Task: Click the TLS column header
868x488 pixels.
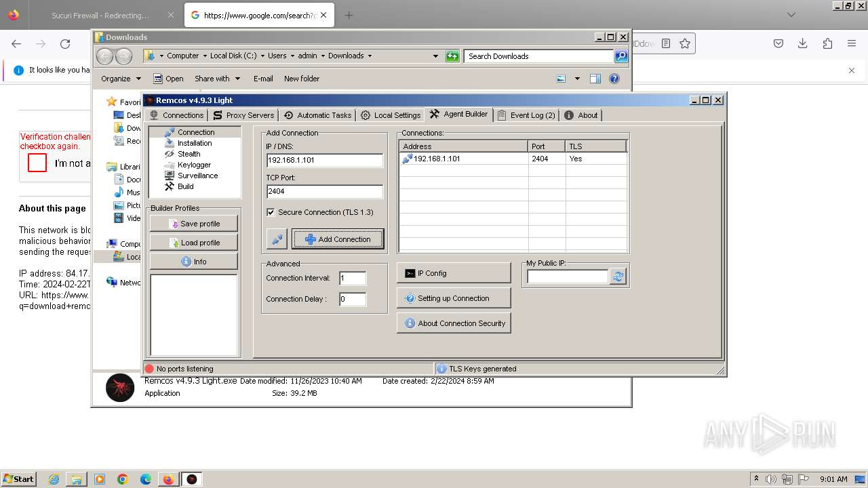Action: click(x=595, y=146)
